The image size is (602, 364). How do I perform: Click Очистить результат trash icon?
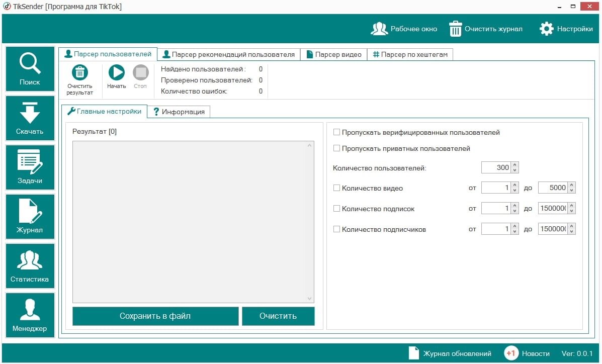click(x=80, y=72)
